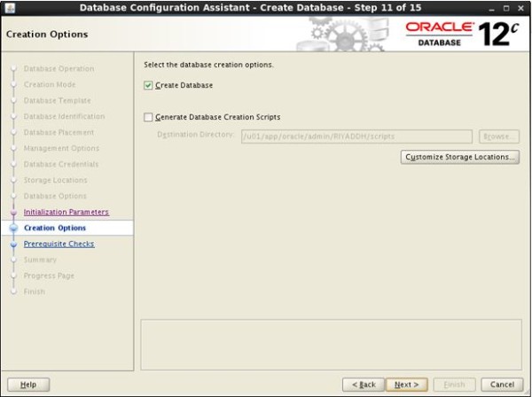The height and width of the screenshot is (397, 532).
Task: Click the Oracle Database 12c logo
Action: pos(462,34)
